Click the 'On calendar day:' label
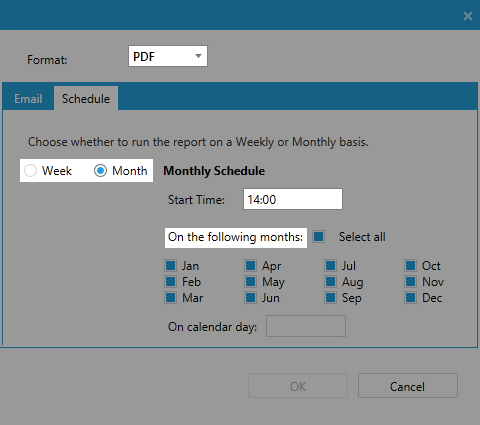480x425 pixels. (x=212, y=327)
